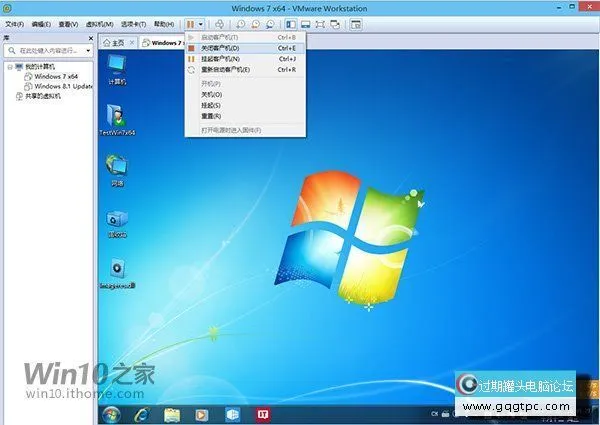Screen dimensions: 600x425
Task: Switch to the 主页 tab
Action: [x=118, y=43]
